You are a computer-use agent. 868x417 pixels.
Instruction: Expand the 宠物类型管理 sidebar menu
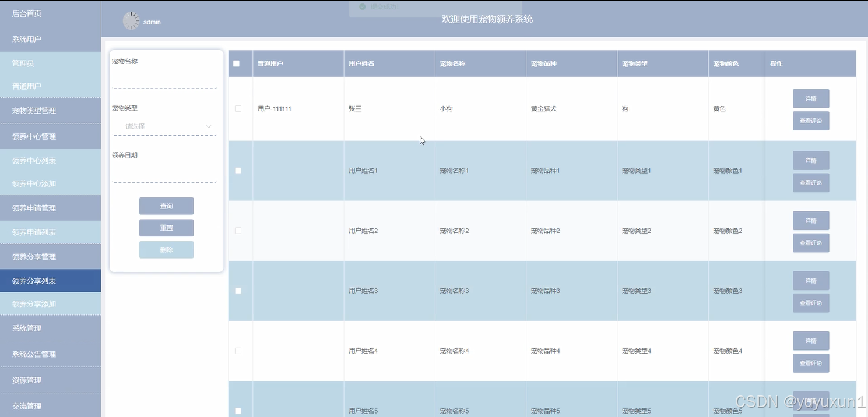click(50, 111)
